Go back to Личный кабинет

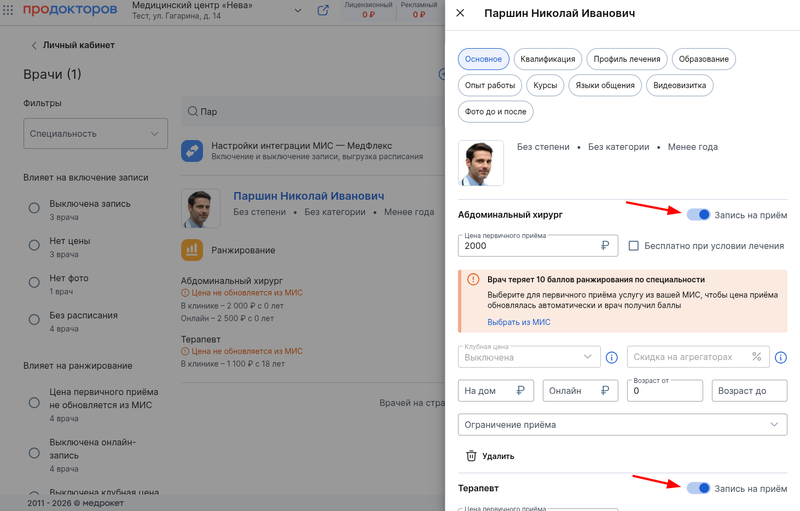[78, 45]
